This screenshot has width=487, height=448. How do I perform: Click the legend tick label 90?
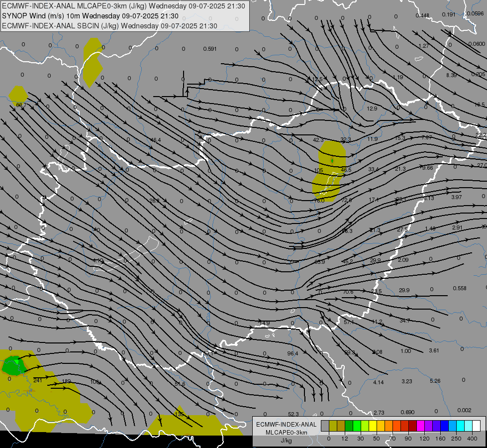[408, 439]
